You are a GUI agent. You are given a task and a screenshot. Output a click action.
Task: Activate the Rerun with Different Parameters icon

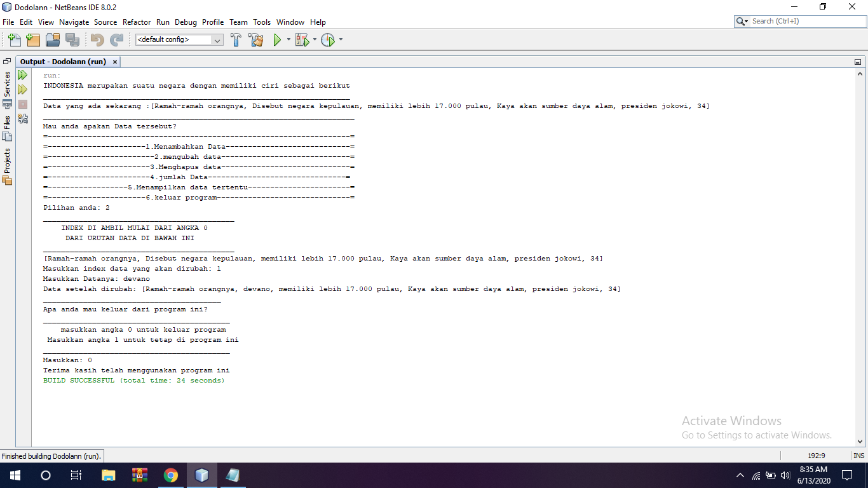22,89
